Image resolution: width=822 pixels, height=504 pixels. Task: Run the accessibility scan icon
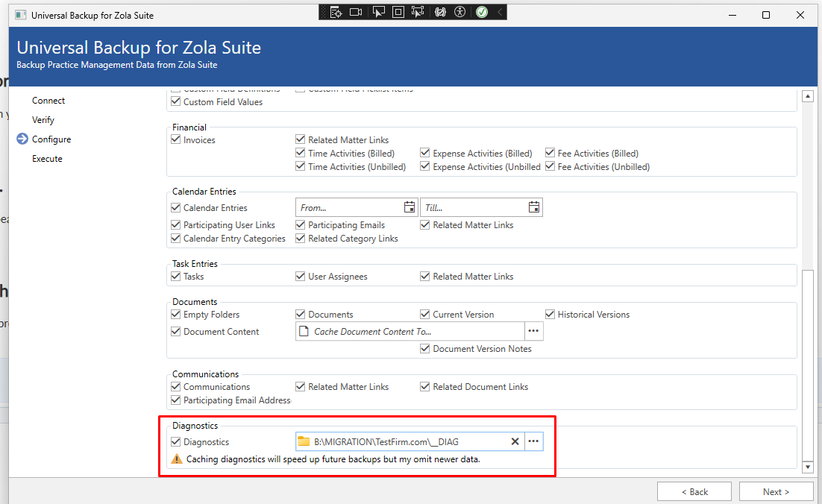459,12
